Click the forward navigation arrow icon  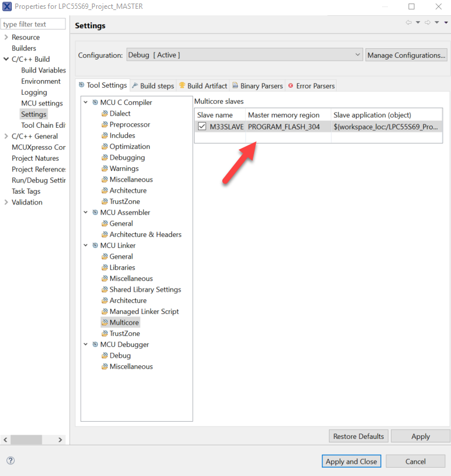[427, 22]
